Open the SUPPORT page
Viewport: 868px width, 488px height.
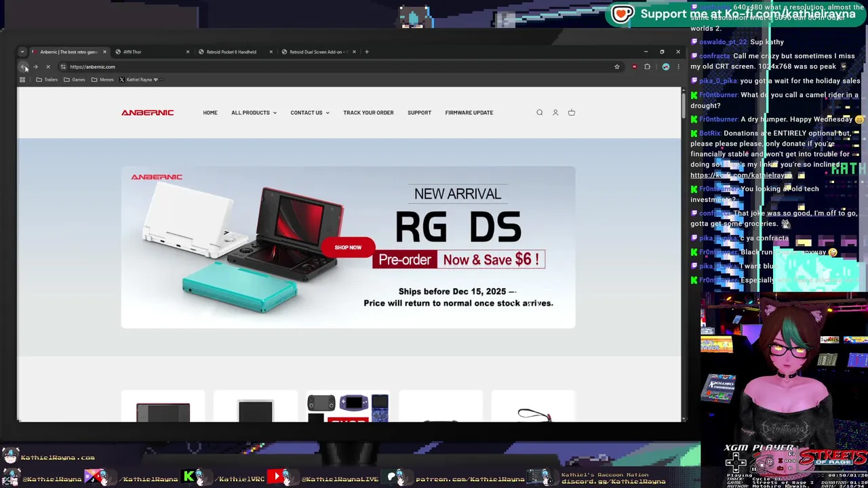click(419, 113)
